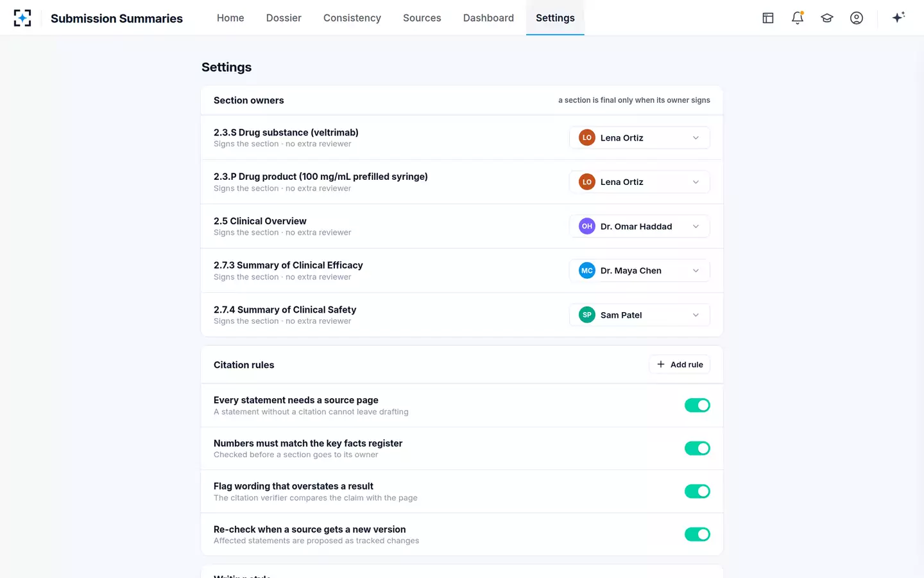Click text 'a section is final only when its owner signs'
Image resolution: width=924 pixels, height=578 pixels.
tap(634, 100)
